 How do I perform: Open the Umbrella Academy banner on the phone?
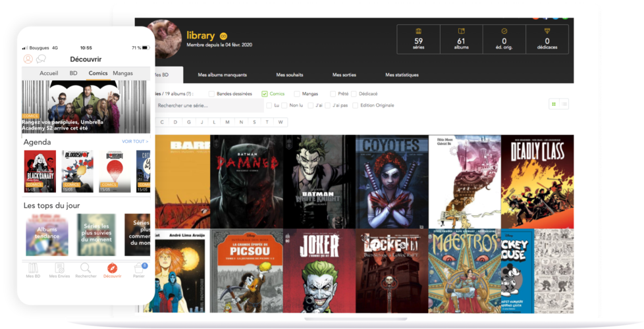[86, 107]
